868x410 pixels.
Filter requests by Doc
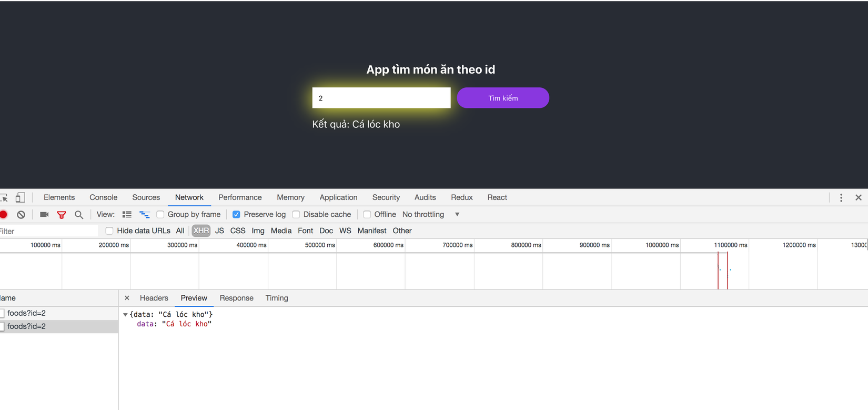pos(326,231)
